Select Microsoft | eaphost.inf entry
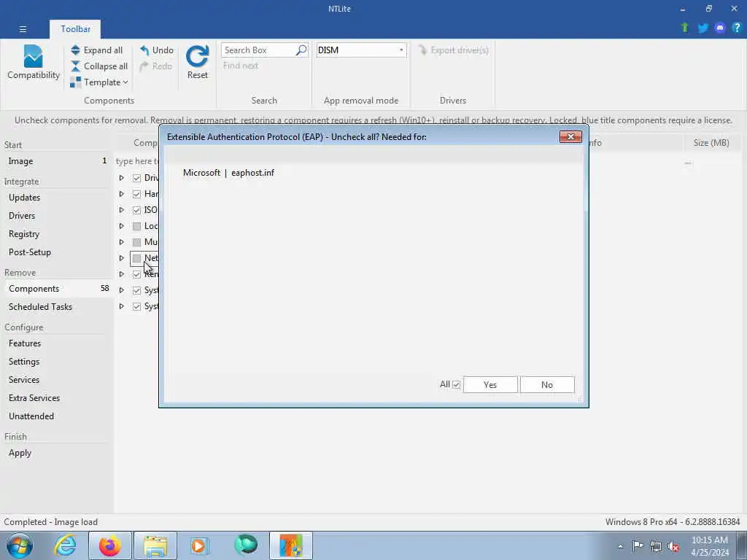Screen dimensions: 747x560 pyautogui.click(x=228, y=173)
